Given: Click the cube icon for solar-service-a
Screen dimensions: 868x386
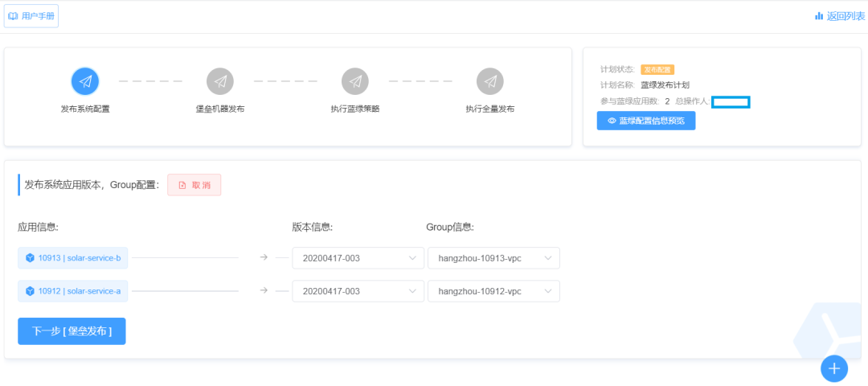Looking at the screenshot, I should (31, 291).
